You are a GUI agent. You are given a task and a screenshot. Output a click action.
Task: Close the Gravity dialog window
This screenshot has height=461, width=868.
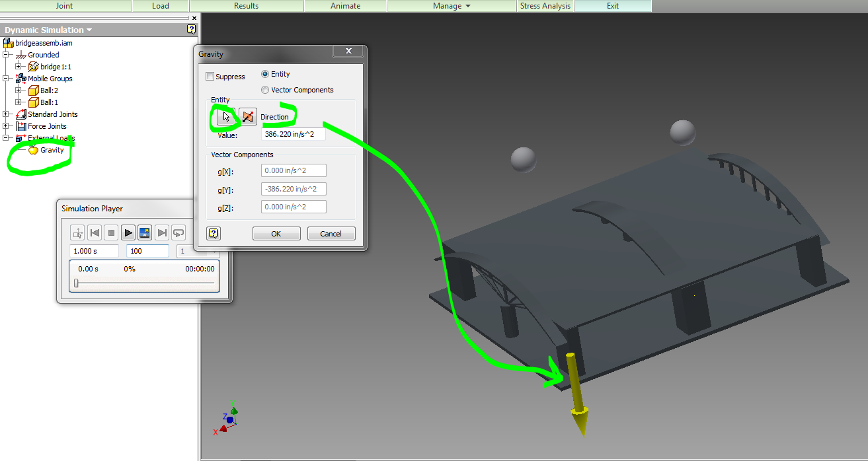point(348,52)
